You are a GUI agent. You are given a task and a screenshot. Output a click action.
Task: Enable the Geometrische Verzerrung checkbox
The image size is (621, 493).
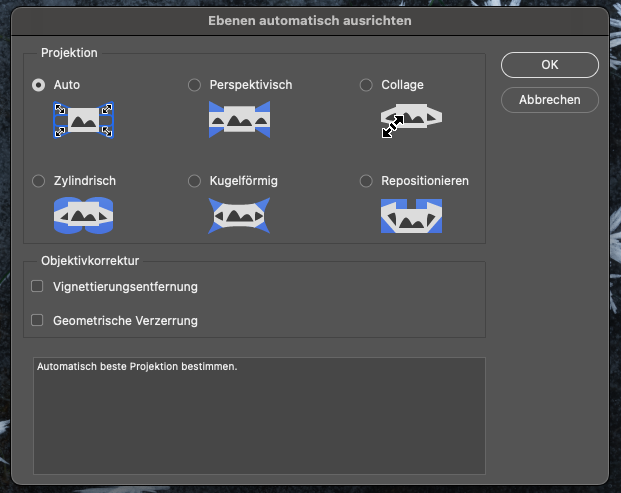coord(37,320)
